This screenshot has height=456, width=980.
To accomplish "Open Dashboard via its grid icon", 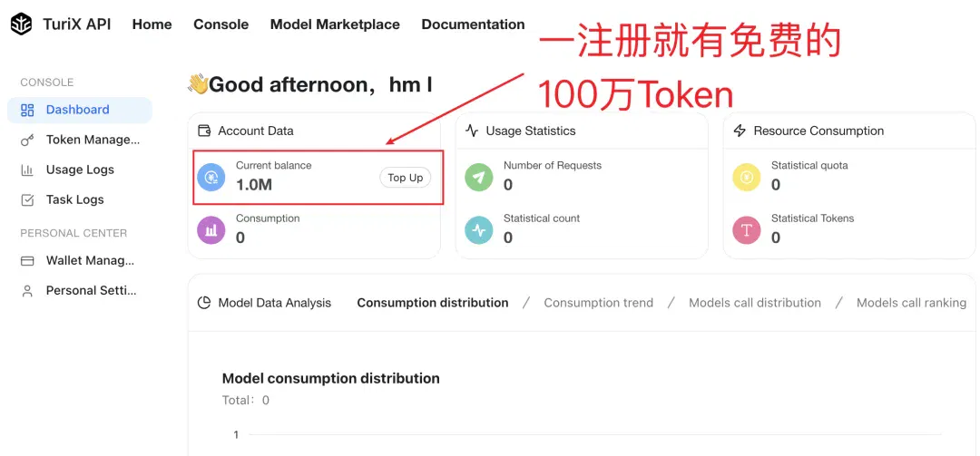I will (27, 111).
